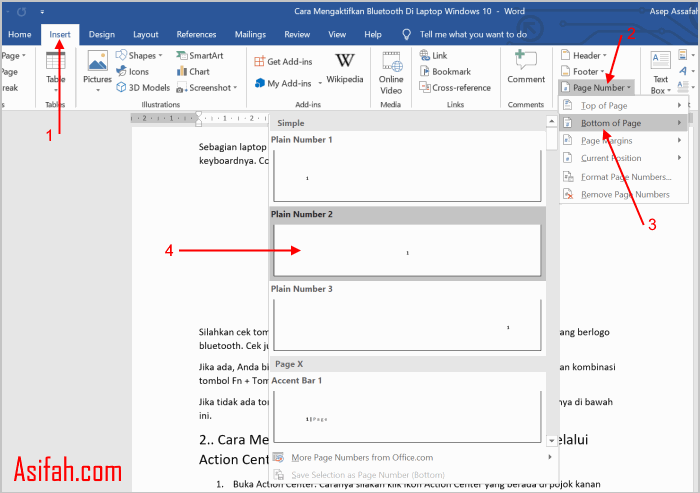Image resolution: width=700 pixels, height=493 pixels.
Task: Open the Header options
Action: pos(583,55)
